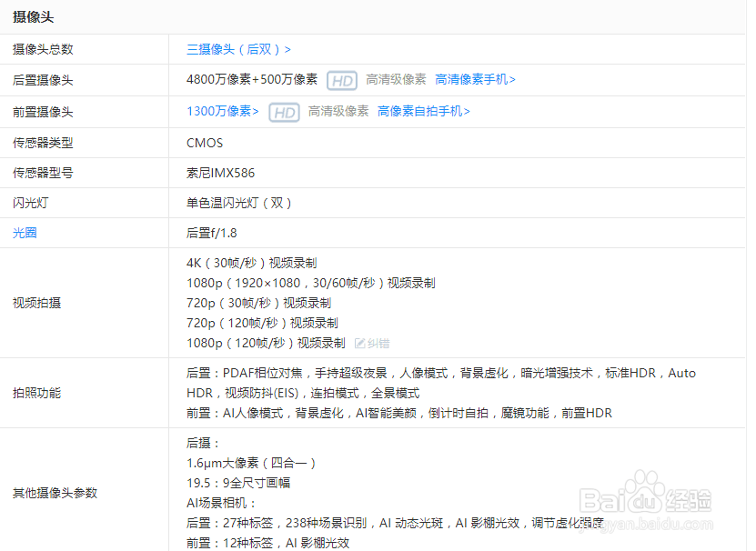Select the 1080p（120帧/秒）视频录制 line
This screenshot has width=756, height=551.
[x=267, y=343]
